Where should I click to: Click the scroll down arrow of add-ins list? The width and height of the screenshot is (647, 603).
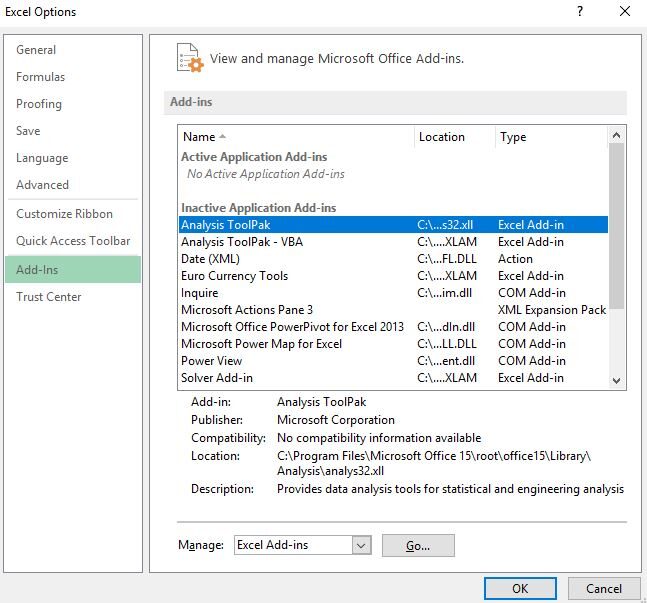(x=616, y=381)
